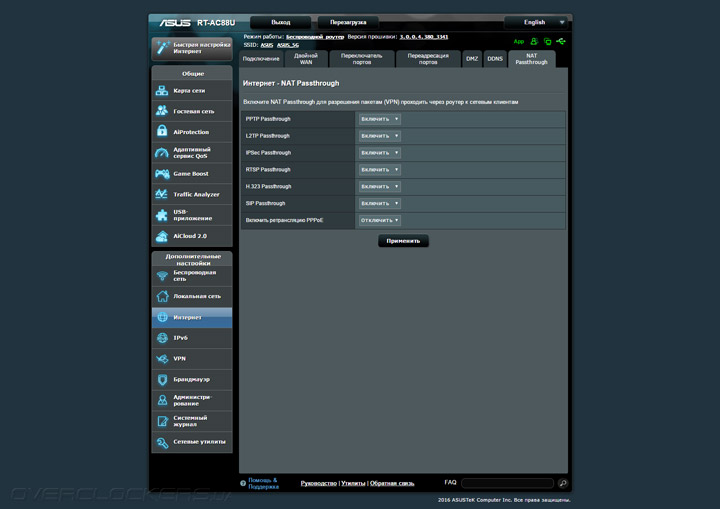720x509 pixels.
Task: Click the Game Boost gamepad icon
Action: (x=162, y=174)
